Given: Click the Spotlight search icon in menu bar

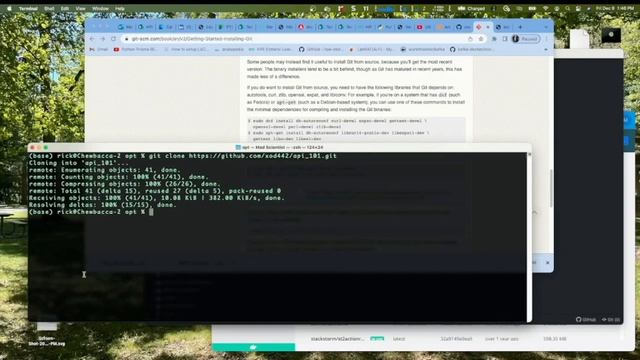Looking at the screenshot, I should 567,8.
